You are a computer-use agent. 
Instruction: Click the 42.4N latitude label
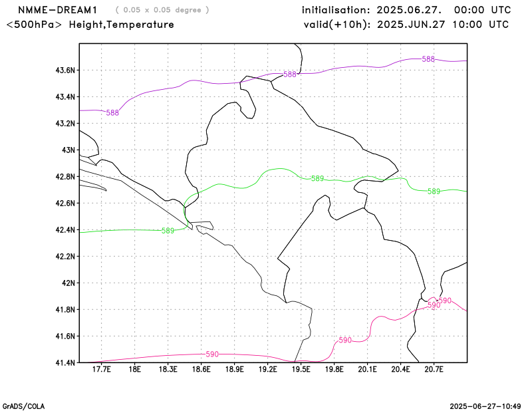pos(65,230)
